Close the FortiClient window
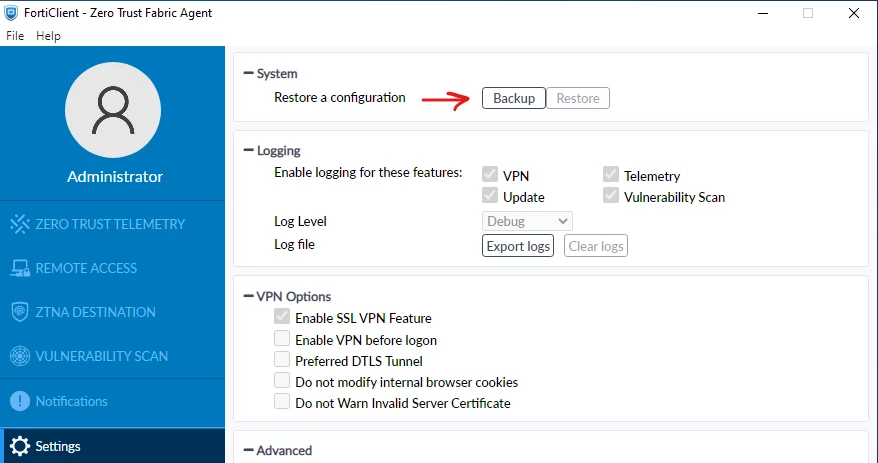 point(853,13)
